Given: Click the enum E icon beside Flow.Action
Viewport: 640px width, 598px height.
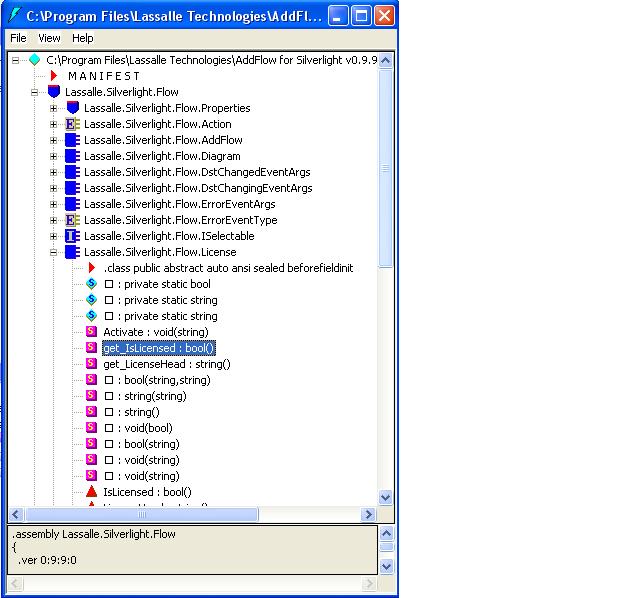Looking at the screenshot, I should coord(72,124).
